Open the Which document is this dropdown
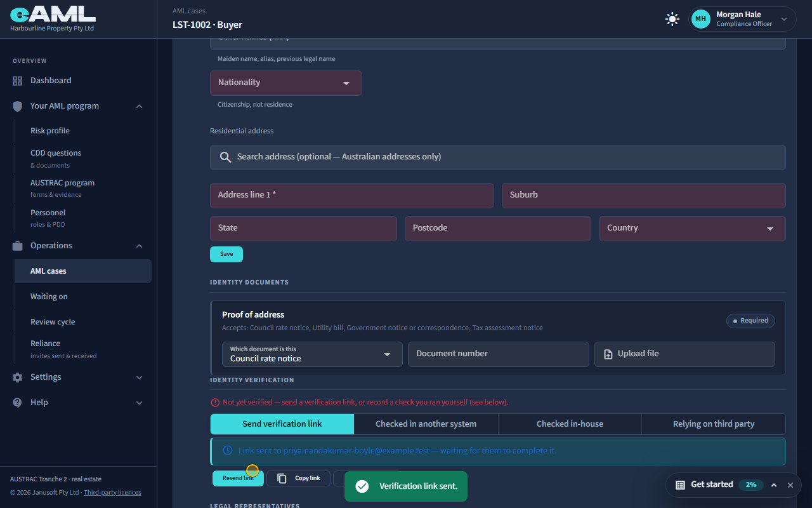 312,354
